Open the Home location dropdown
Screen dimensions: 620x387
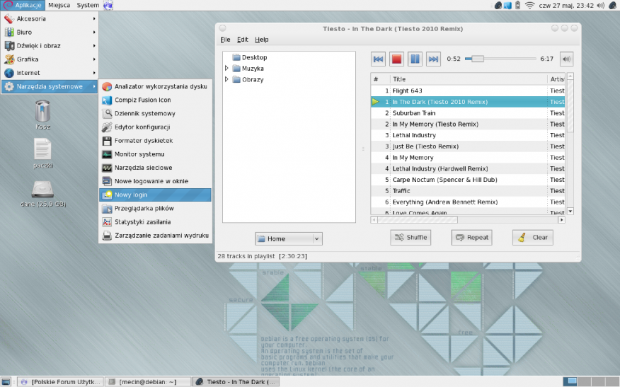(289, 239)
